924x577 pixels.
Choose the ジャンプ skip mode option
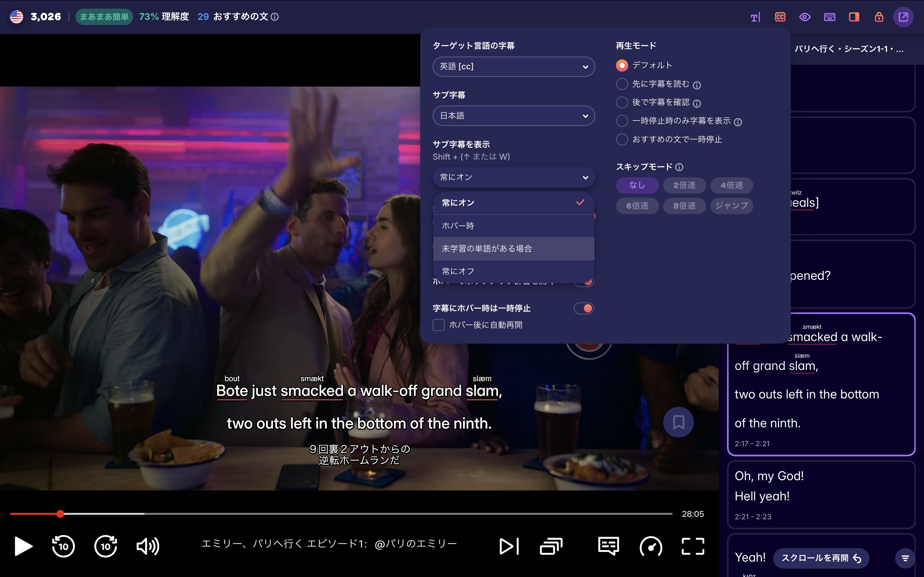click(x=731, y=206)
